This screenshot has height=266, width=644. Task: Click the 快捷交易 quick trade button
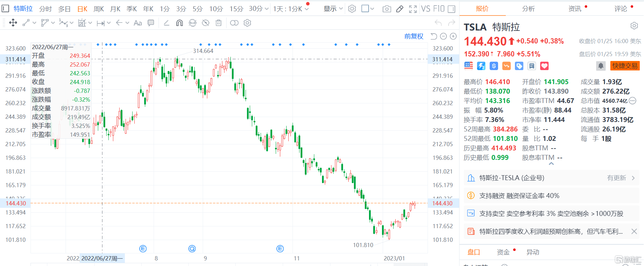(625, 66)
